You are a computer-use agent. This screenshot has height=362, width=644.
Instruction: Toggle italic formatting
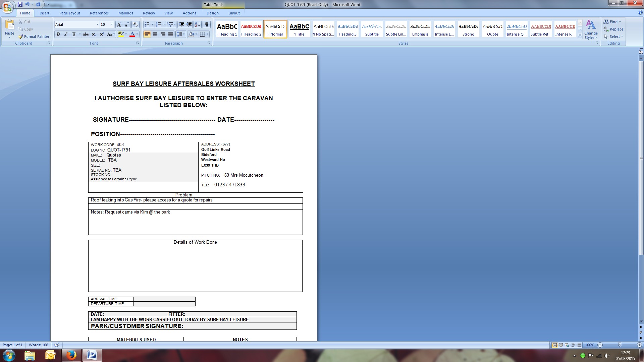click(x=66, y=34)
